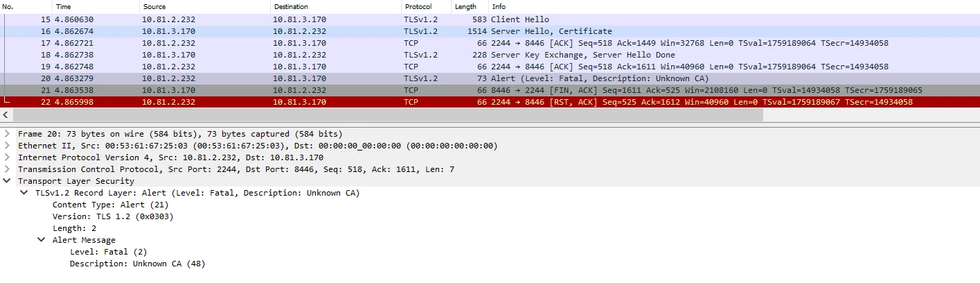980x283 pixels.
Task: Select packet 20 Alert Unknown CA row
Action: coord(490,78)
